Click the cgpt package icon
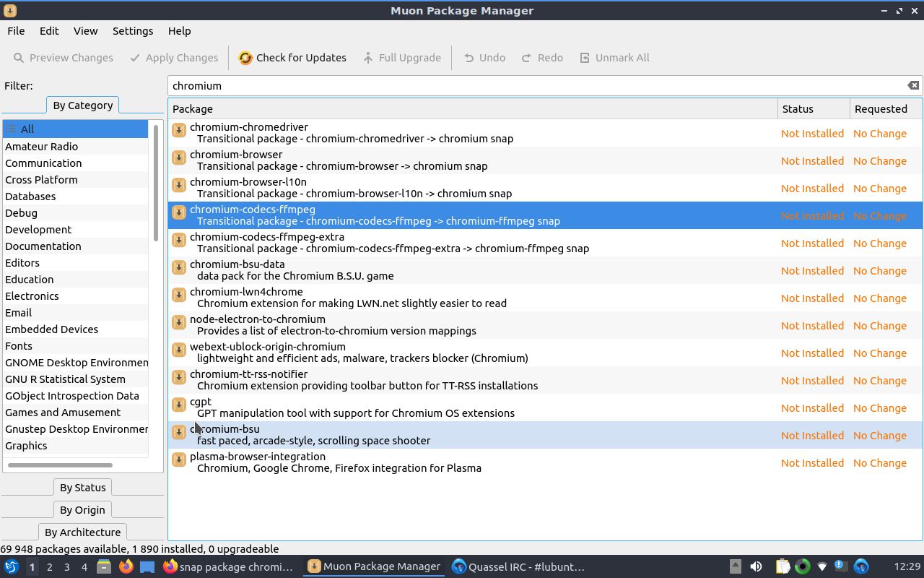Viewport: 924px width, 578px height. tap(179, 405)
